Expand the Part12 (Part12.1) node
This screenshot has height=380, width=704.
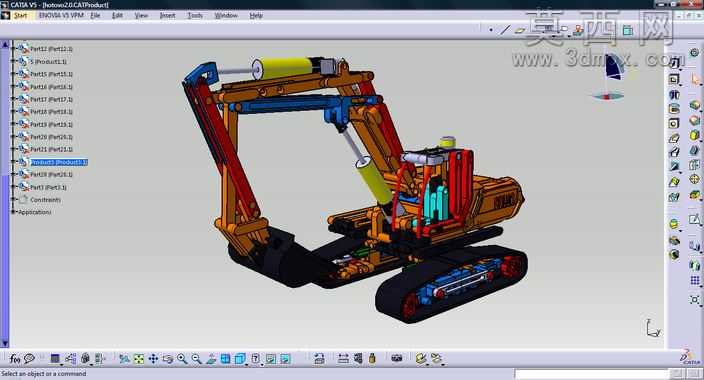tap(13, 49)
